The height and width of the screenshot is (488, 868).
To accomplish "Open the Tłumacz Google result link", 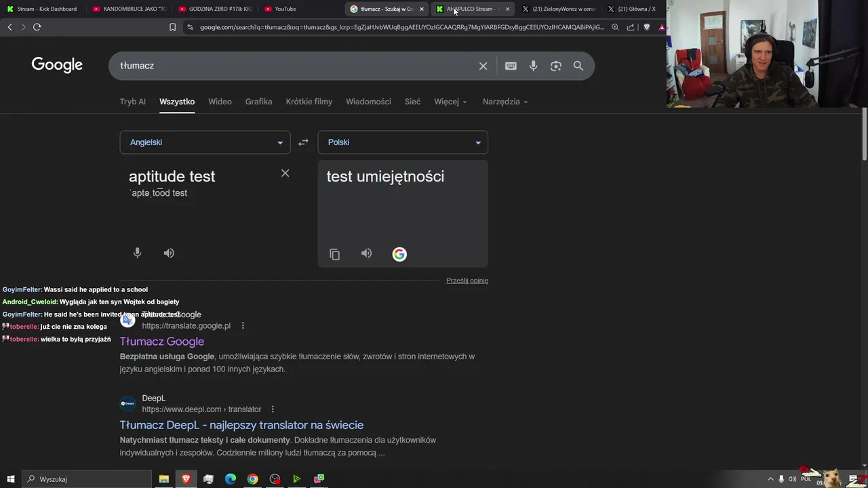I will [162, 342].
